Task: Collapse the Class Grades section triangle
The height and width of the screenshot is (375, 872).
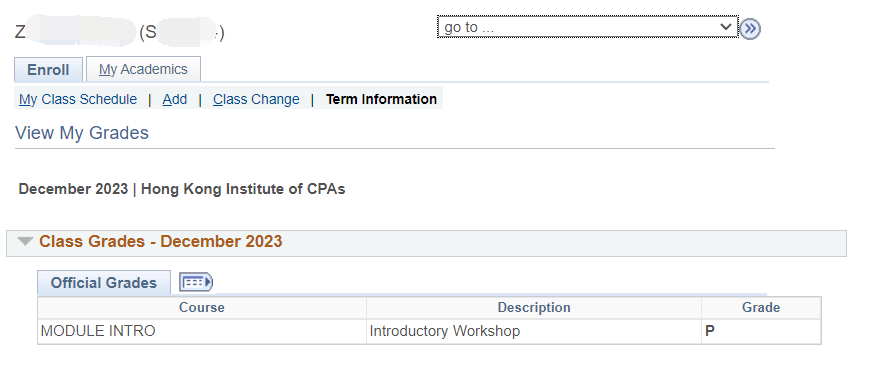Action: tap(25, 241)
